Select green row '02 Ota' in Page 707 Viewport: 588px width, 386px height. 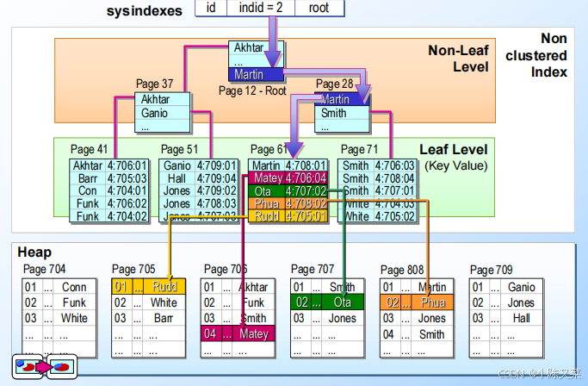click(x=327, y=302)
